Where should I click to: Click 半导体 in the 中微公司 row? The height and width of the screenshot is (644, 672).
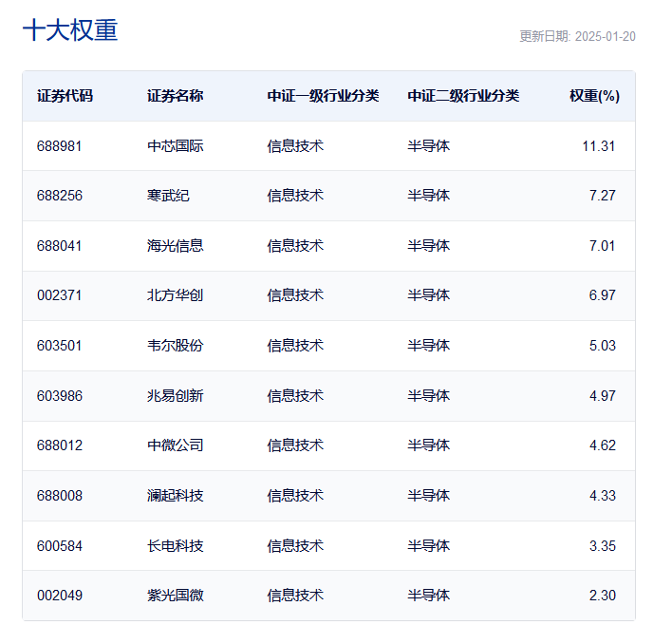[x=429, y=445]
